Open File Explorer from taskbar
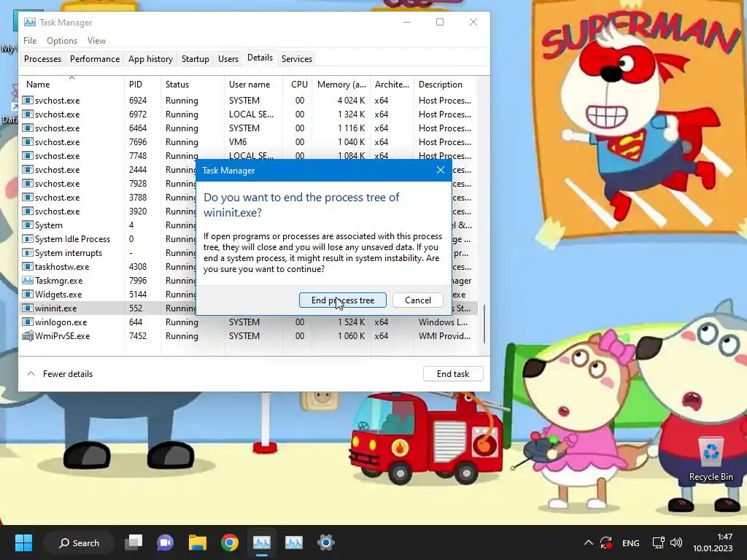 click(x=197, y=542)
